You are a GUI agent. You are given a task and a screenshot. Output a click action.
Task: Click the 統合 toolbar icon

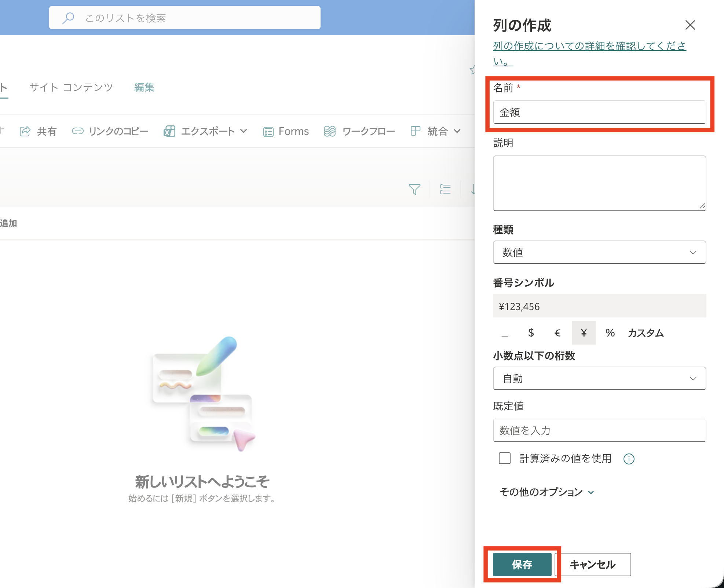(415, 131)
